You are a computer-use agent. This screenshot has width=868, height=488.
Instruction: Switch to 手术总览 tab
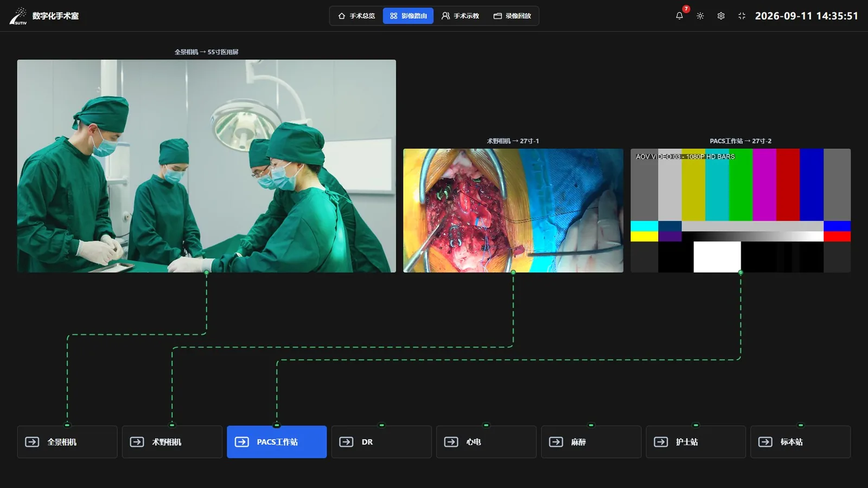[x=356, y=16]
